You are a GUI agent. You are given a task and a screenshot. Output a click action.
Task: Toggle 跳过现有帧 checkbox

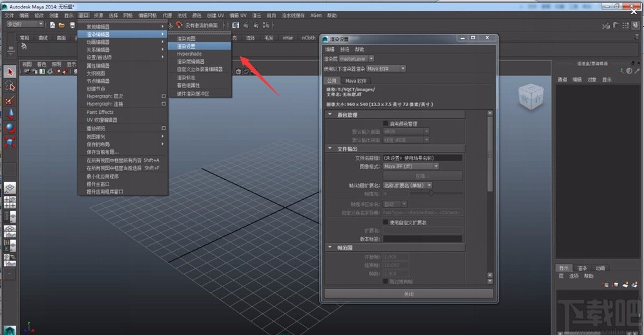coord(385,281)
